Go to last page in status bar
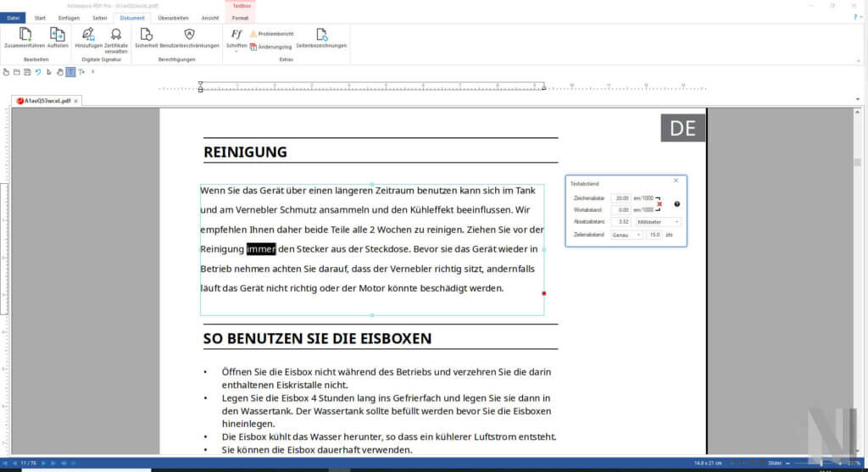 tap(53, 464)
